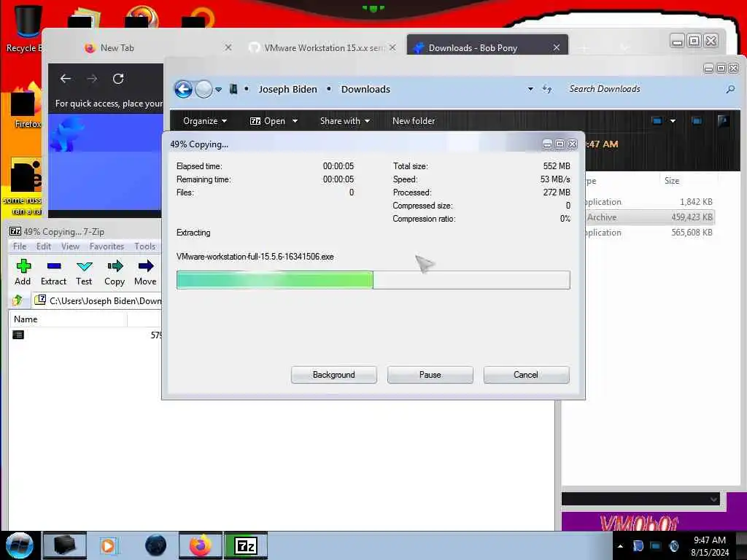Viewport: 747px width, 560px height.
Task: Expand the recent pages dropdown arrow in Explorer
Action: 218,90
